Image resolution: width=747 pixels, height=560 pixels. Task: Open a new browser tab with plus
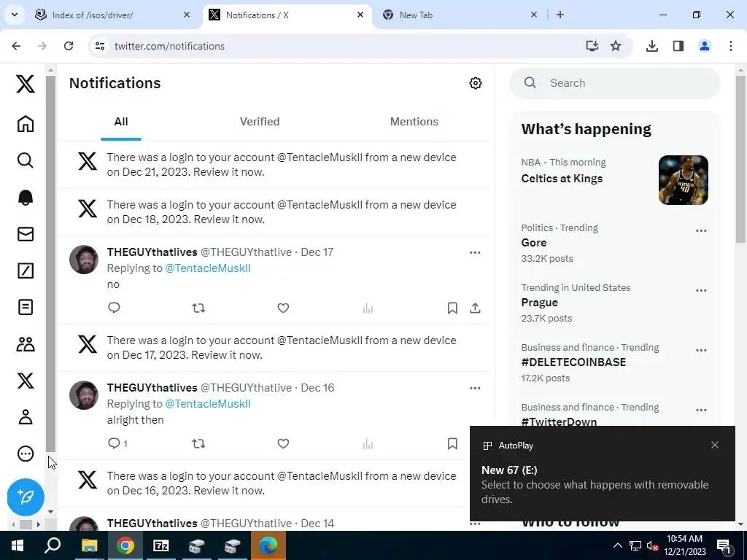pyautogui.click(x=560, y=15)
